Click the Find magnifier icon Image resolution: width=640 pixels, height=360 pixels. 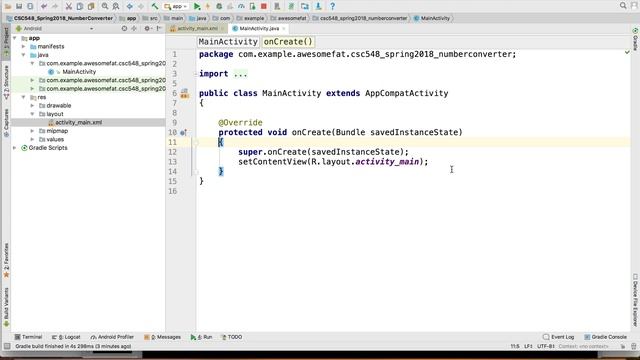click(105, 6)
